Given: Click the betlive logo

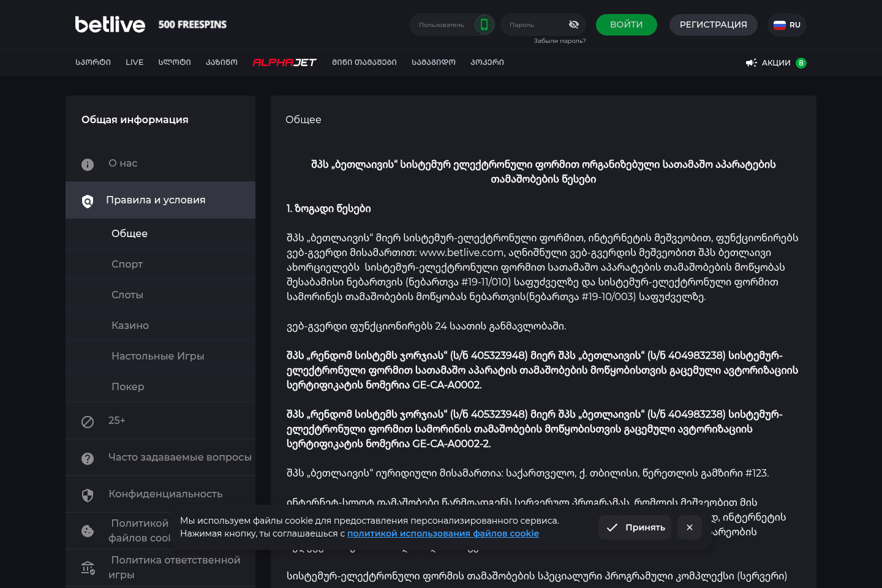Looking at the screenshot, I should 110,24.
